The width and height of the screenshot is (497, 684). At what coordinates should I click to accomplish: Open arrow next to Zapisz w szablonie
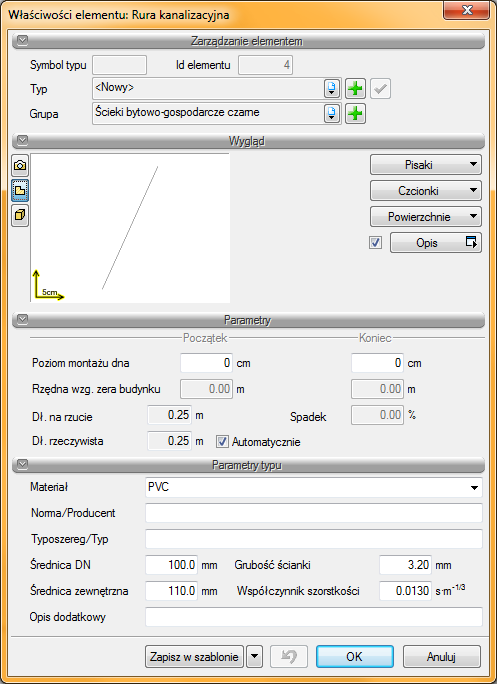[255, 656]
